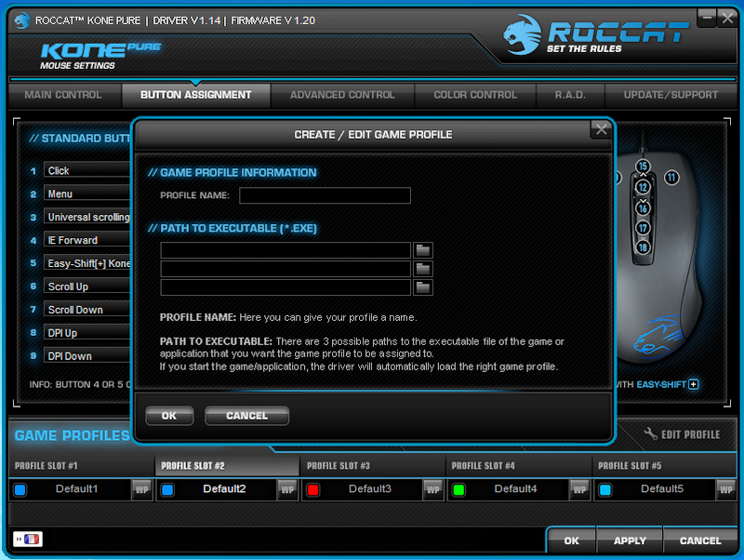The height and width of the screenshot is (560, 744).
Task: Select the Default4 profile name
Action: click(x=516, y=488)
